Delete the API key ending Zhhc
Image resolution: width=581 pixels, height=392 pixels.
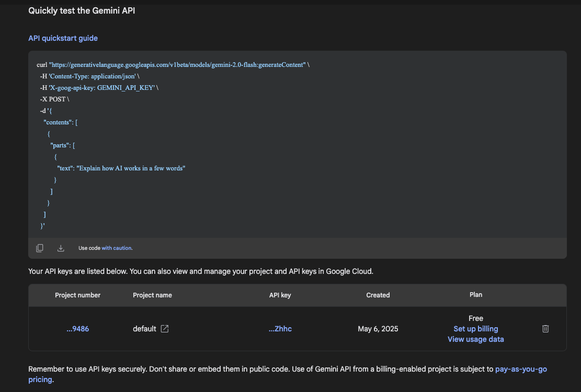pos(545,329)
